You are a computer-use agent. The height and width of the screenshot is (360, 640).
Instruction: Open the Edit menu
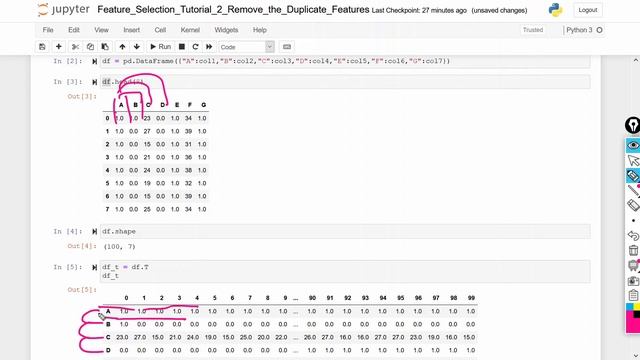tap(74, 30)
